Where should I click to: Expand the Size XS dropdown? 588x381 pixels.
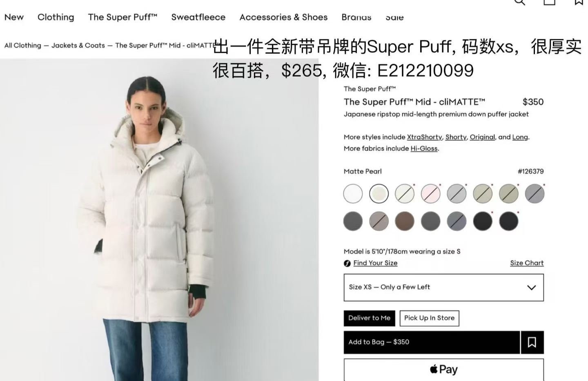(x=444, y=288)
